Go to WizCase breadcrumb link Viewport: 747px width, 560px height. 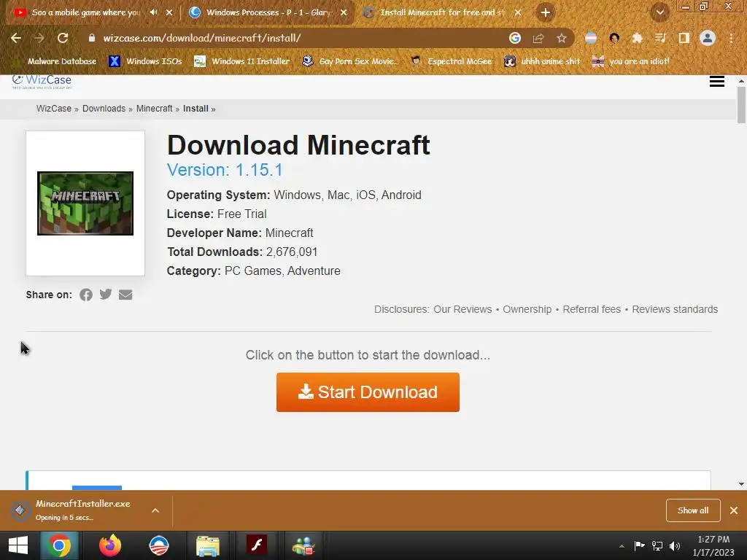pyautogui.click(x=54, y=109)
